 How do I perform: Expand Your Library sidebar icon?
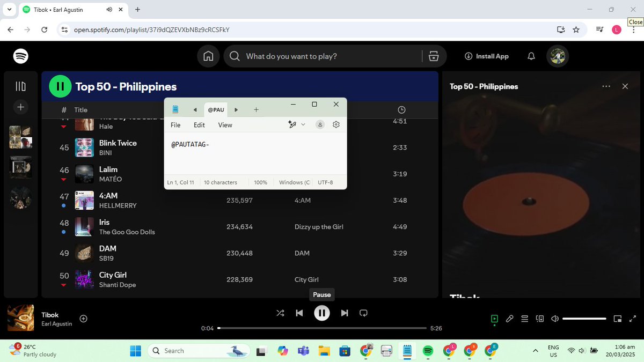click(21, 86)
